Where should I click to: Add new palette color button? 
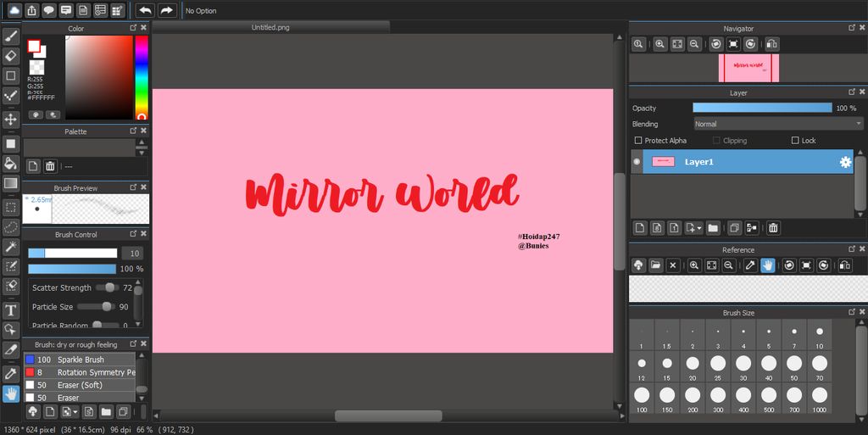33,166
